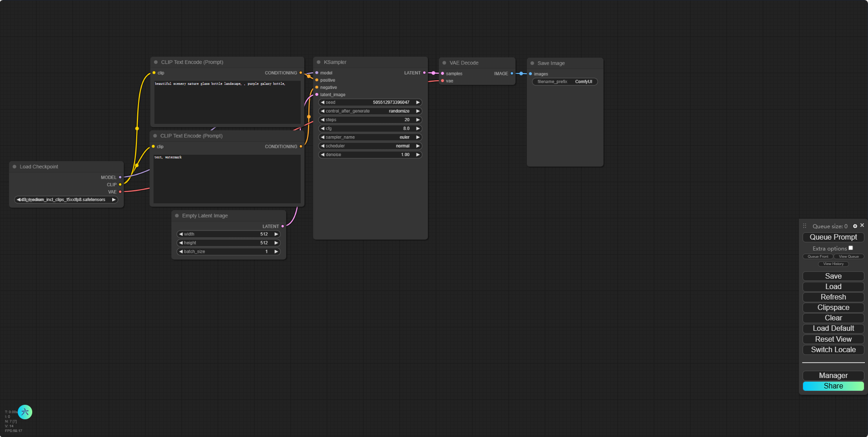Screen dimensions: 868x437
Task: Open the checkpoint file name dropdown
Action: pyautogui.click(x=66, y=200)
